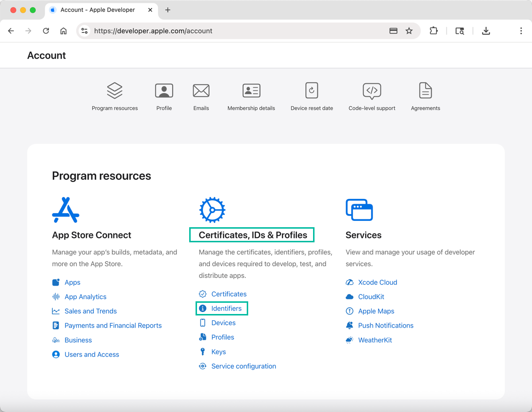The image size is (532, 412).
Task: Open the browser three-dot menu
Action: (521, 31)
